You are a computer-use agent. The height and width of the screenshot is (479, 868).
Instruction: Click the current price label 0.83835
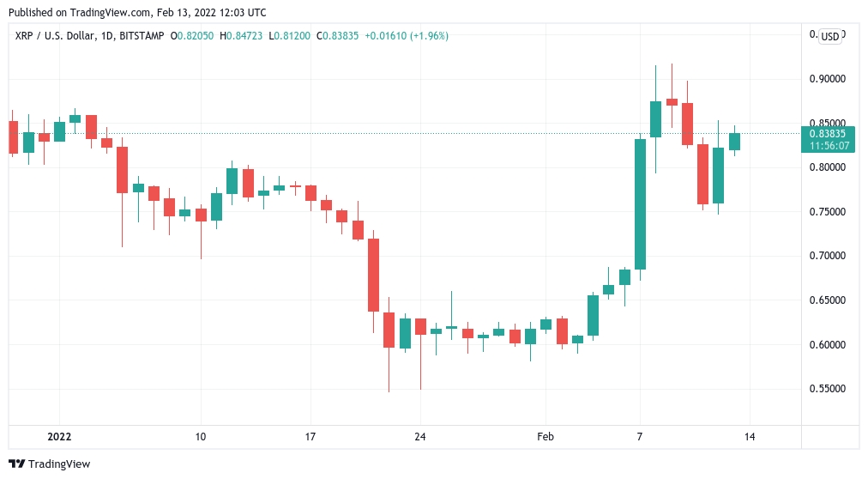[828, 133]
